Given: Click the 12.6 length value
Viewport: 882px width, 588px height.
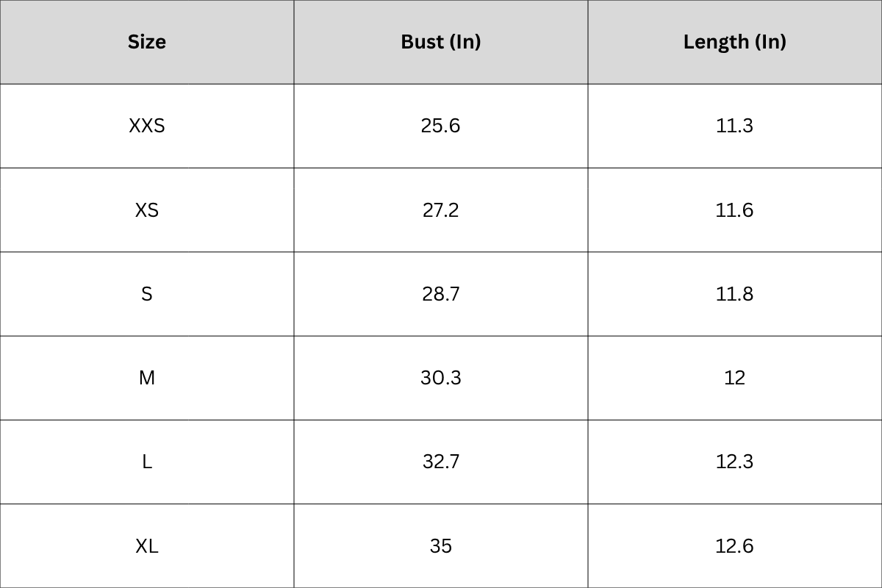Looking at the screenshot, I should pos(735,546).
